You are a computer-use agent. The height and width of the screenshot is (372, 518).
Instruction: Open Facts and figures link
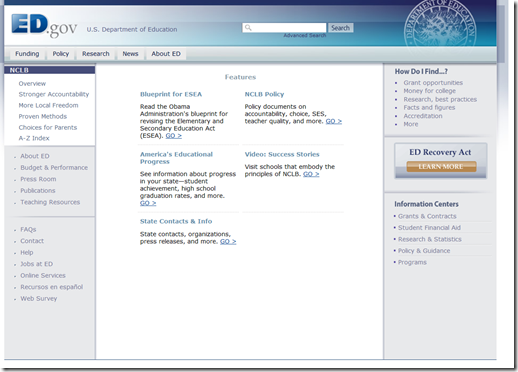click(429, 107)
